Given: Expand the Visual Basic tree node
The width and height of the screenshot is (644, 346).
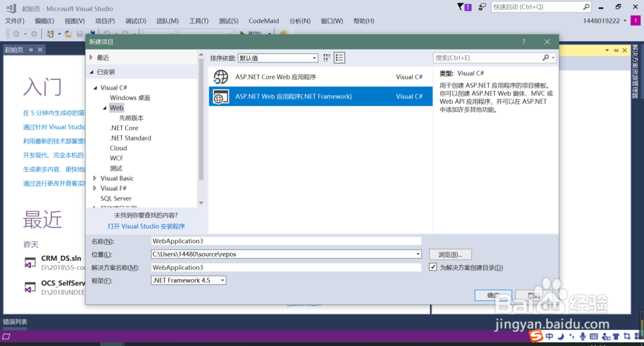Looking at the screenshot, I should (95, 178).
